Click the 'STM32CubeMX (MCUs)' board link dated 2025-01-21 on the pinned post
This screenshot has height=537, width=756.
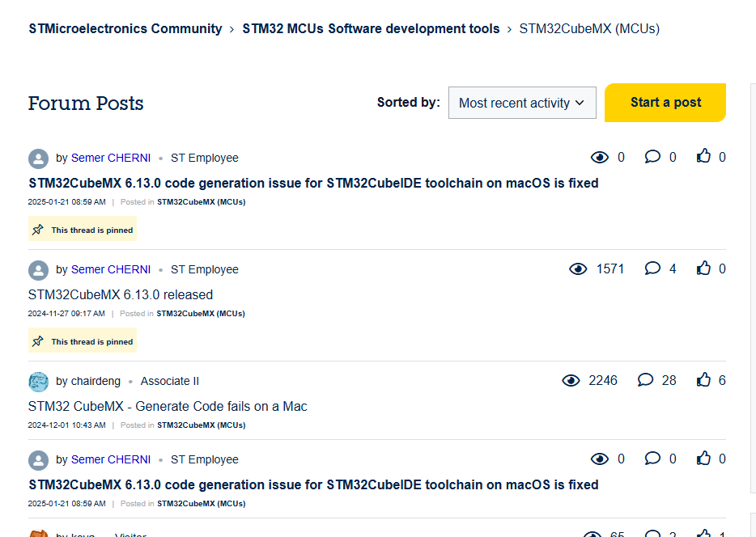[201, 202]
